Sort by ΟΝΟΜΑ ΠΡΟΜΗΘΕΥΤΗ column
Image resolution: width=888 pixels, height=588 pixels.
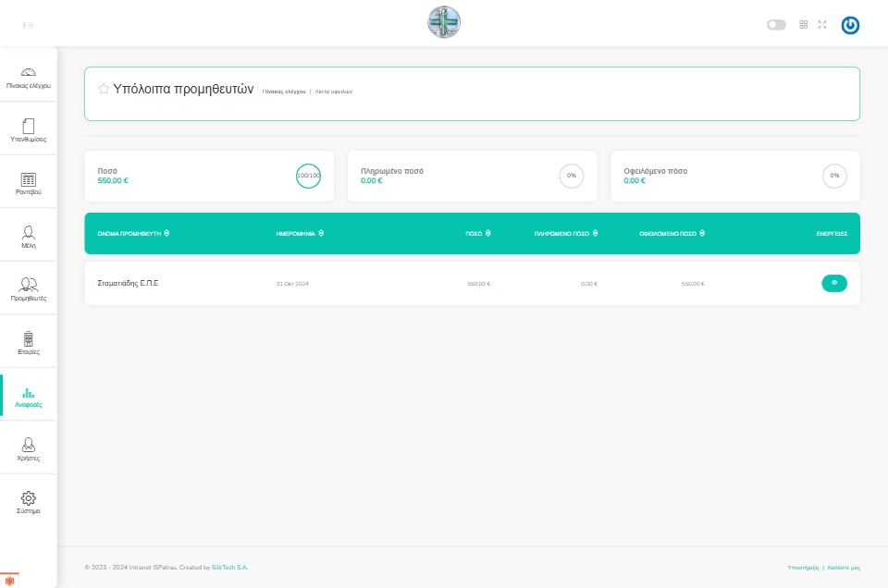coord(133,234)
